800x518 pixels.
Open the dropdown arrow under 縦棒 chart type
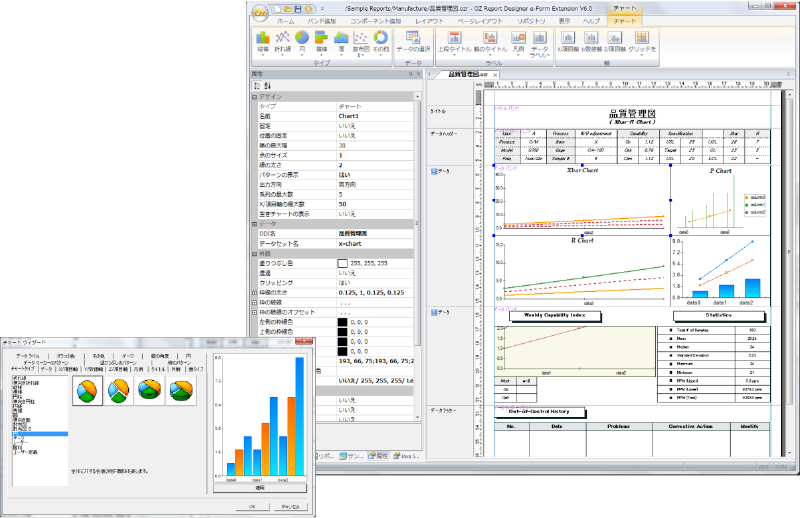coord(263,54)
